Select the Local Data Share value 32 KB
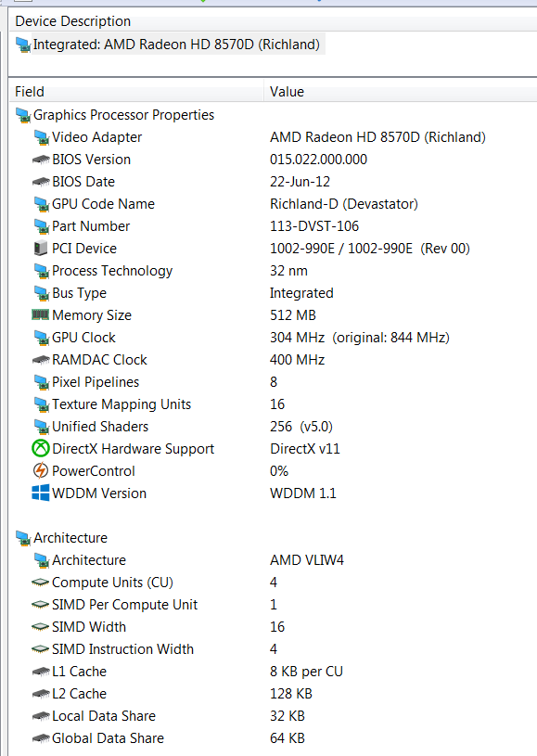This screenshot has width=537, height=756. pos(288,716)
